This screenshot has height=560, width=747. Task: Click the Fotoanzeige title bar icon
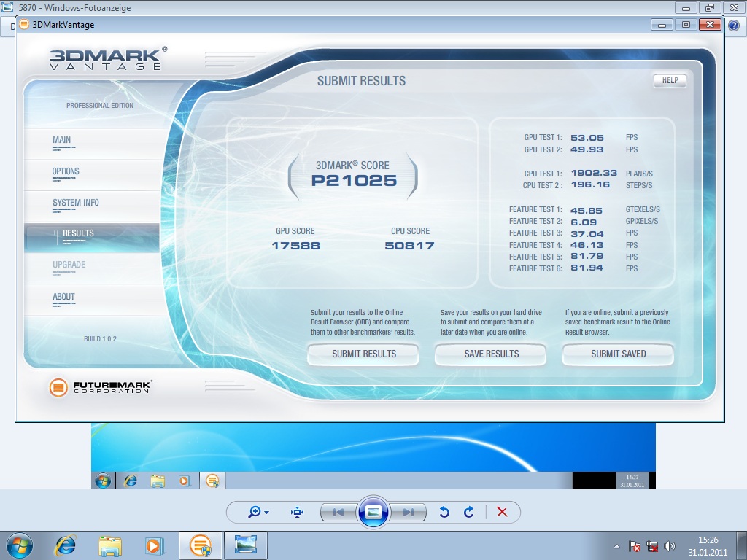click(7, 7)
